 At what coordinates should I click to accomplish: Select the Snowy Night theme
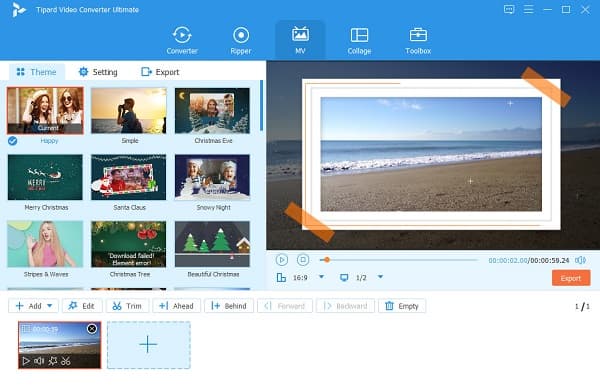pyautogui.click(x=212, y=177)
